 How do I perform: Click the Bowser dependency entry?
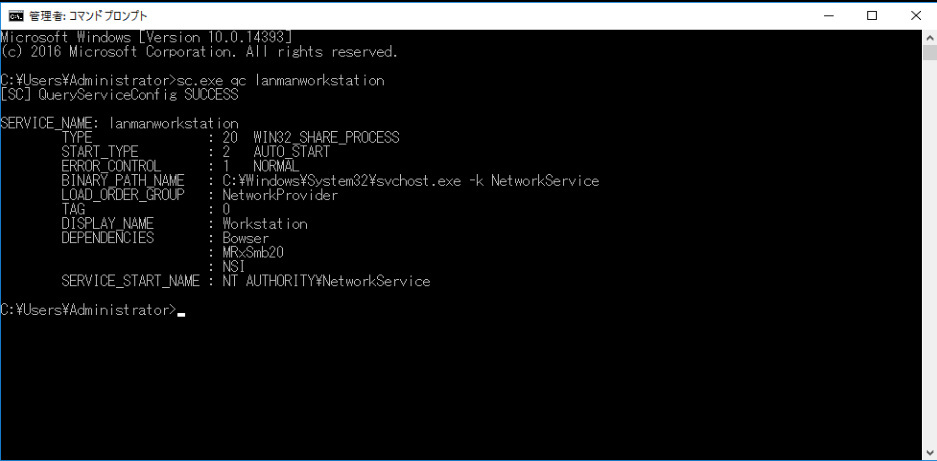click(x=246, y=239)
